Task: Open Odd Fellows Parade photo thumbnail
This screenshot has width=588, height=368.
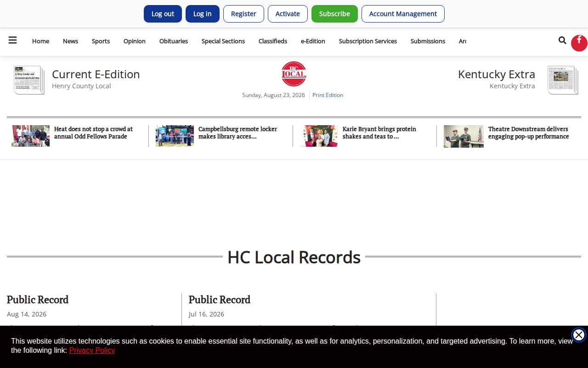Action: [30, 136]
